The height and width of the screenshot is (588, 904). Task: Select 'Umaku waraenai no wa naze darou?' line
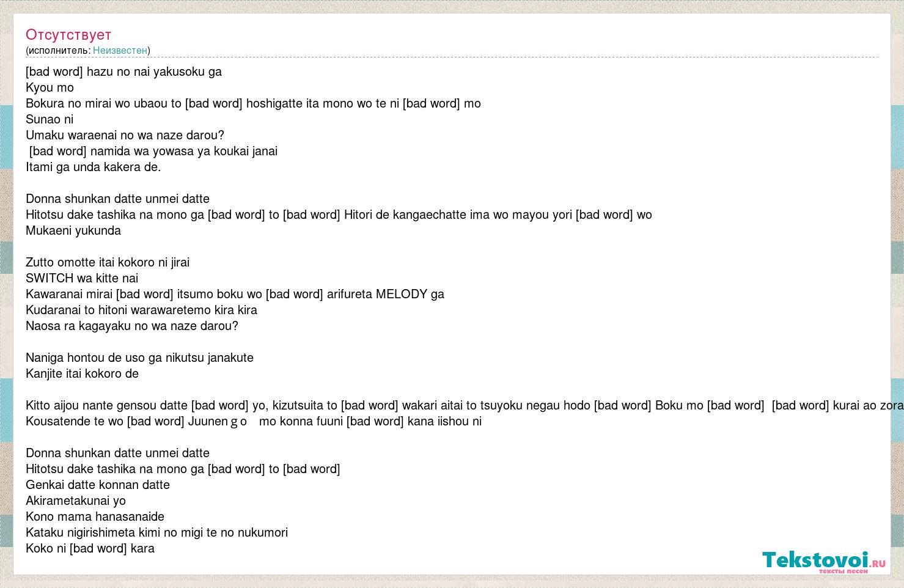125,135
